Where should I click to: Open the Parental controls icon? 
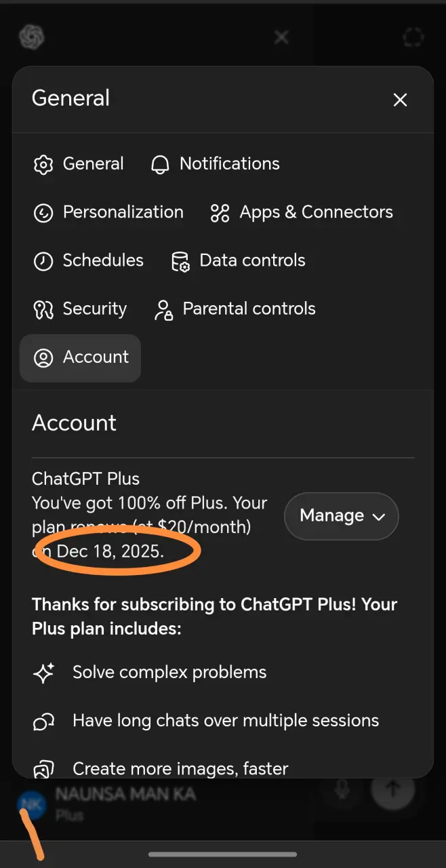click(x=163, y=309)
